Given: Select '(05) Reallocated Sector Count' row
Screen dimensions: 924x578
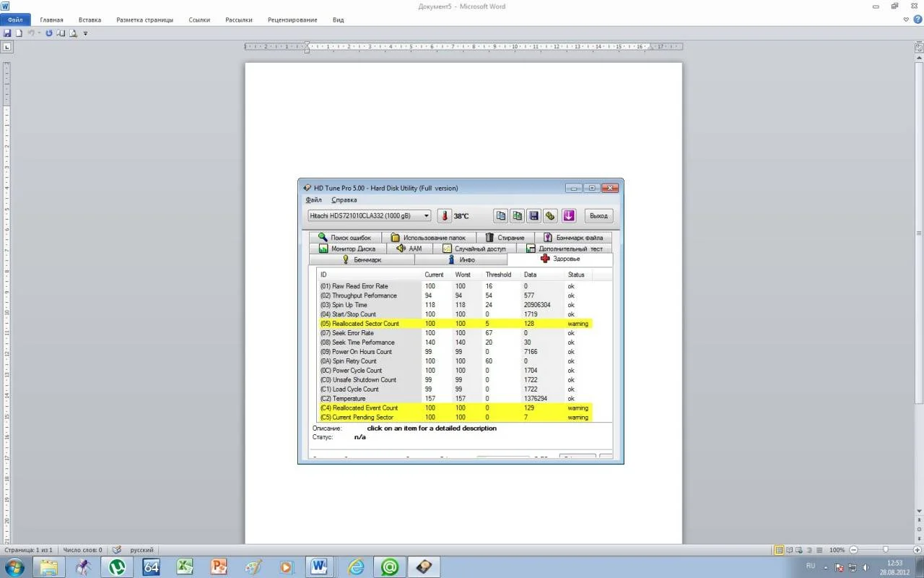Looking at the screenshot, I should 455,324.
